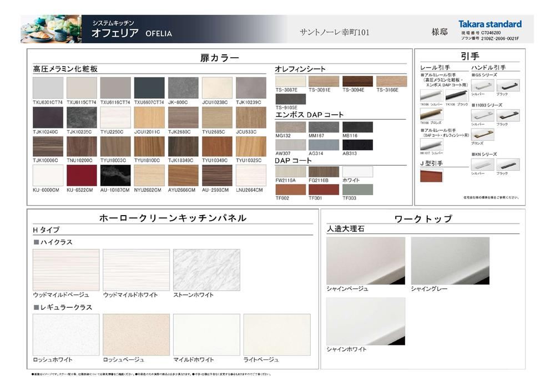Click the Takara standard logo
The height and width of the screenshot is (392, 555).
tap(490, 24)
